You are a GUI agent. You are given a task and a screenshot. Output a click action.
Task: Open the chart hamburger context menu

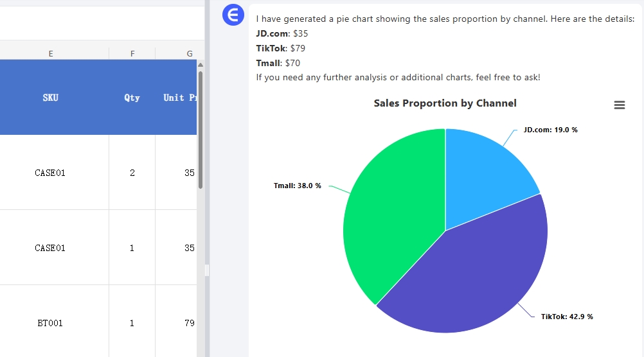click(x=620, y=105)
